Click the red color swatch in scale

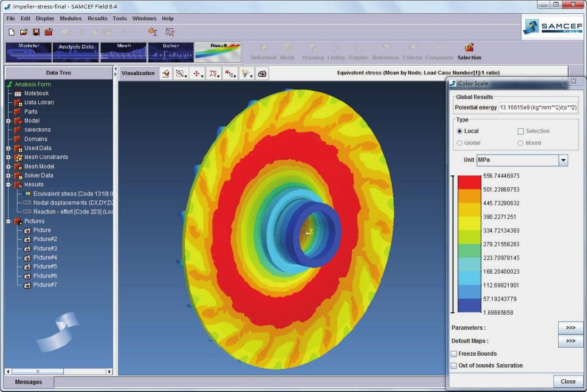point(469,181)
